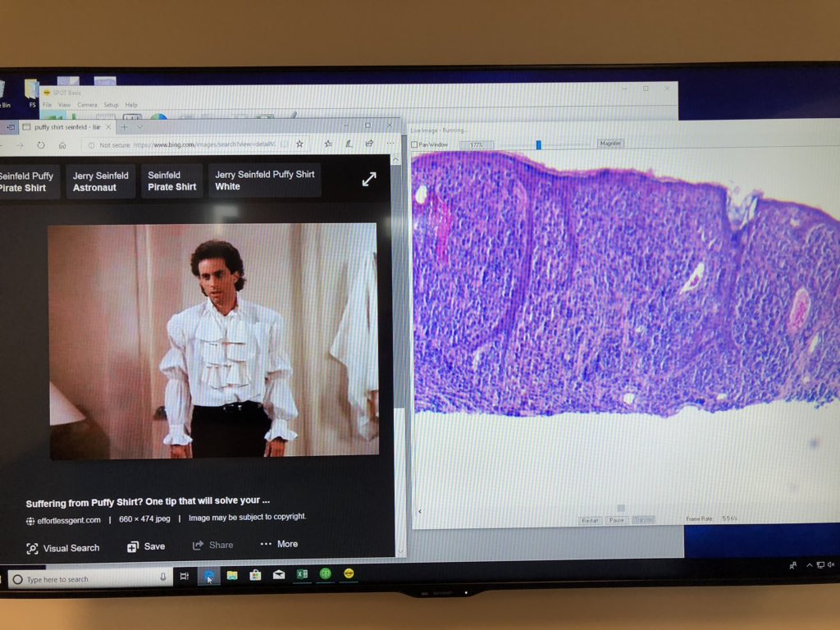
Task: Open the View menu in SPOT Basic
Action: click(x=64, y=104)
